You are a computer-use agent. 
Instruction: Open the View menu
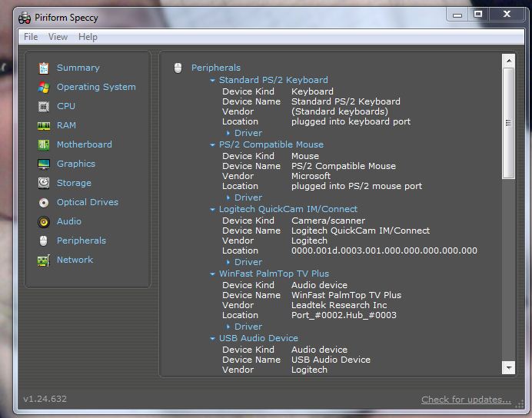click(58, 37)
